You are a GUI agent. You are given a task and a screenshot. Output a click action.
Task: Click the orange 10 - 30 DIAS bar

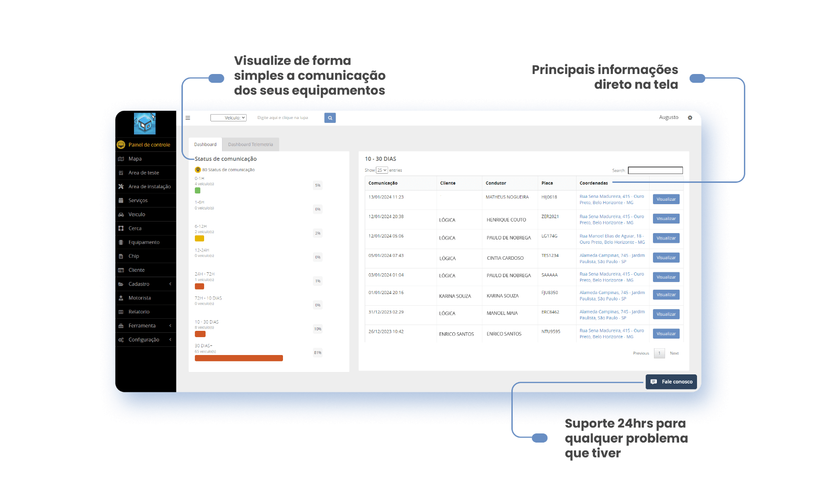(200, 334)
